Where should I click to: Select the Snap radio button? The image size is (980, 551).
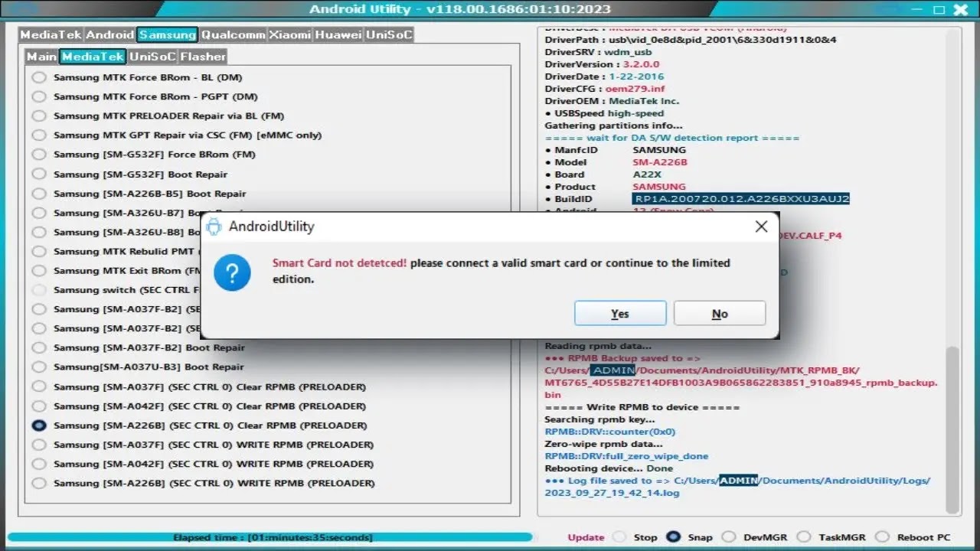pyautogui.click(x=674, y=537)
